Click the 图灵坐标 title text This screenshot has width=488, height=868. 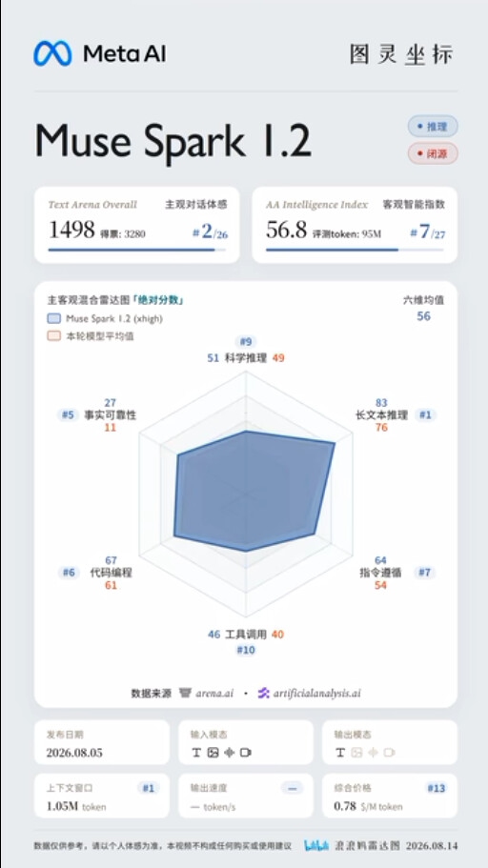coord(401,54)
